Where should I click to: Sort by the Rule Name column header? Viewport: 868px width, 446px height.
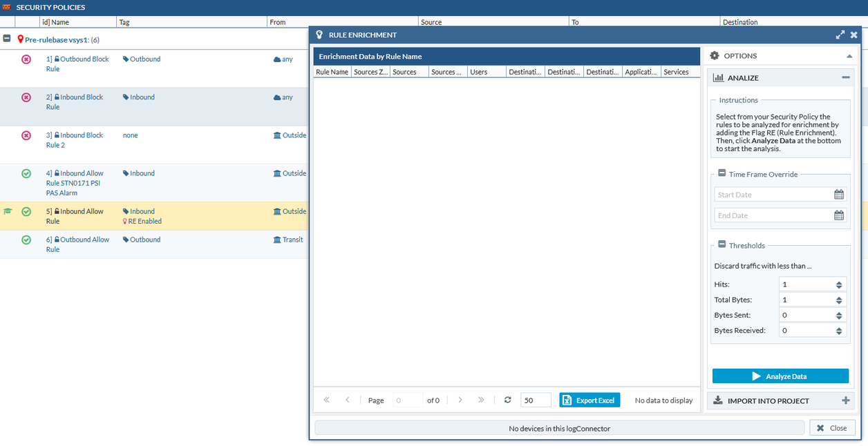click(x=332, y=72)
